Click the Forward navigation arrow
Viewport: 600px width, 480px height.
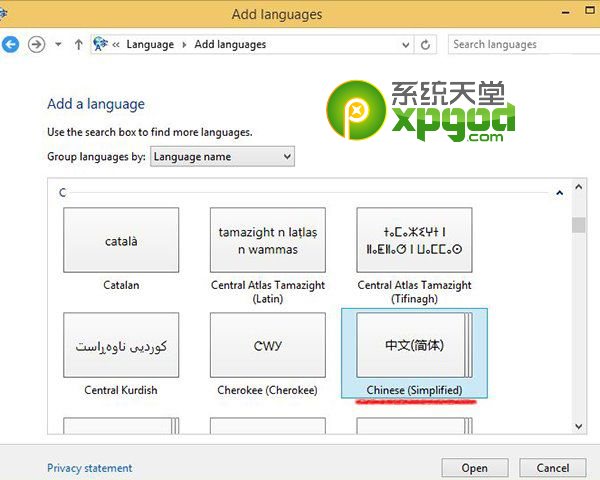(37, 45)
